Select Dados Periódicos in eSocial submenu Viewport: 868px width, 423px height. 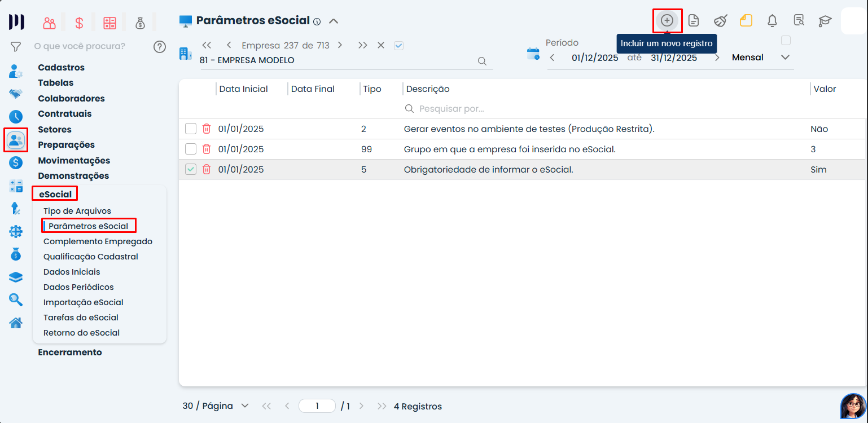tap(78, 287)
